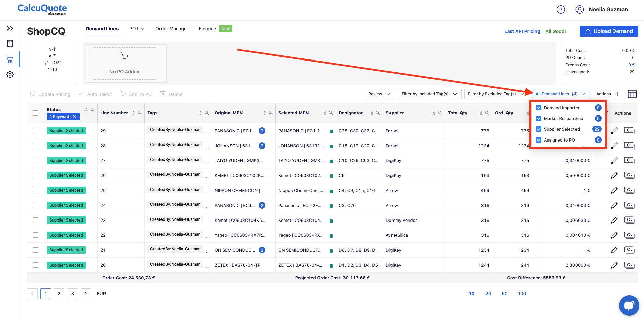Click Supplier Selected status on line 23
Screen dimensions: 644x320
(x=66, y=220)
